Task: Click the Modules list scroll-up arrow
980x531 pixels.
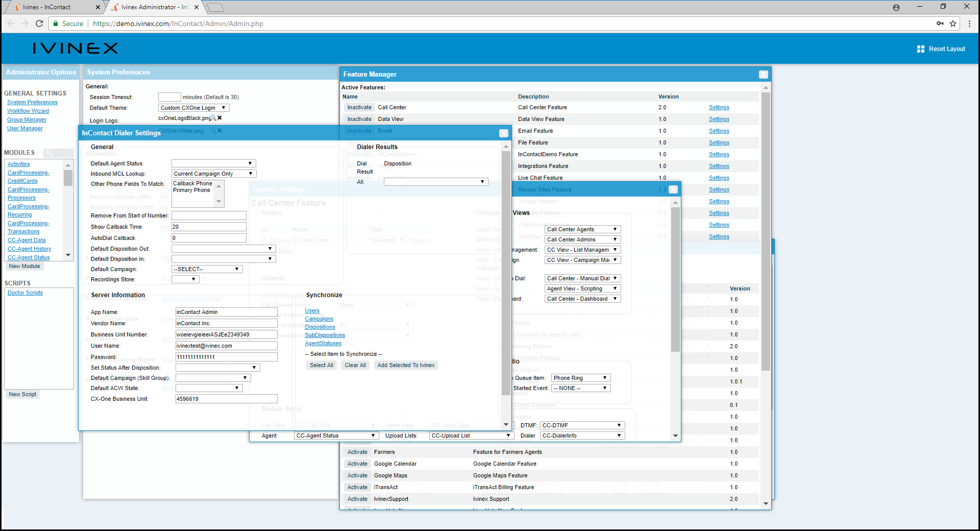Action: coord(68,165)
